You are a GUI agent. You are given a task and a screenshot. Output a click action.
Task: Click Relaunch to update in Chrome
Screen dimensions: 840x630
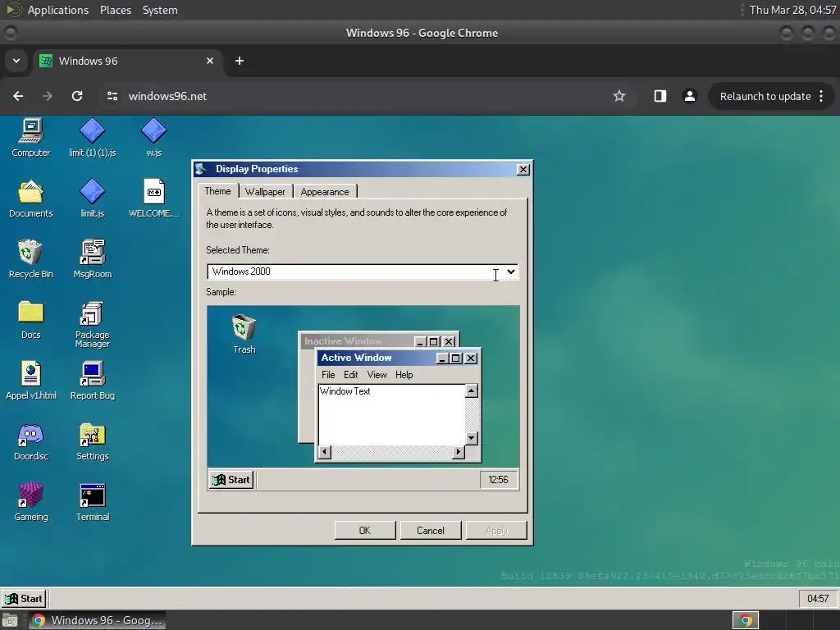765,97
